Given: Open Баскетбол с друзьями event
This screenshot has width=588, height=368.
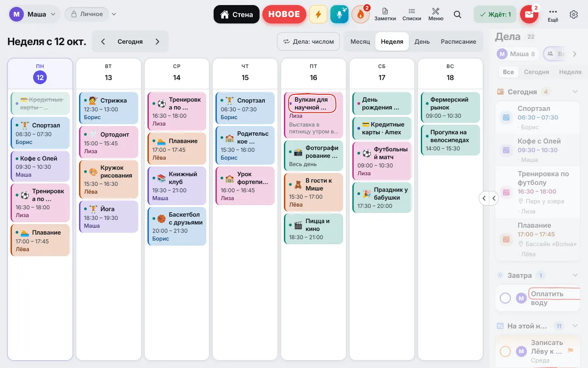Looking at the screenshot, I should (x=176, y=226).
